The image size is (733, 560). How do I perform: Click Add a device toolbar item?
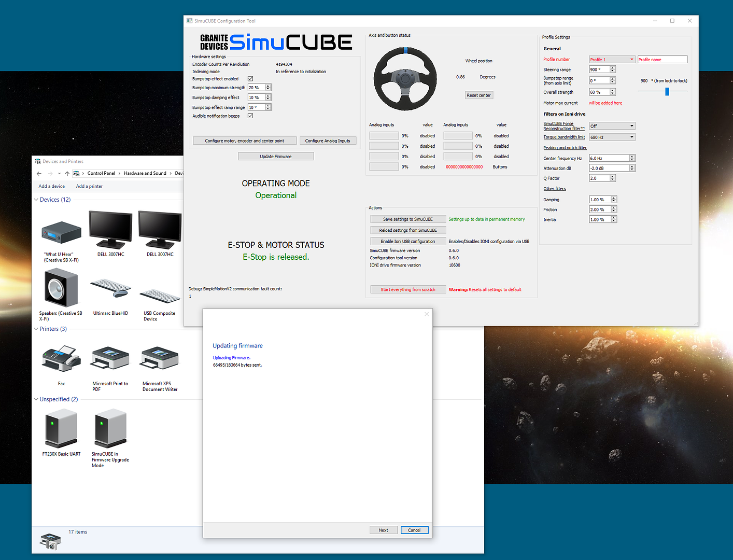[52, 186]
